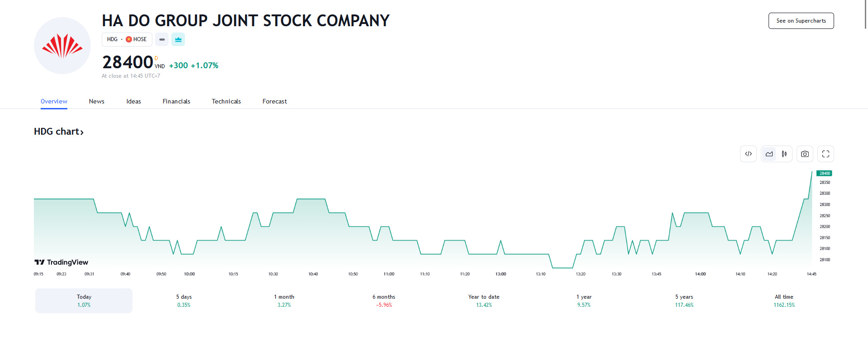Click the embed code icon

coord(748,154)
